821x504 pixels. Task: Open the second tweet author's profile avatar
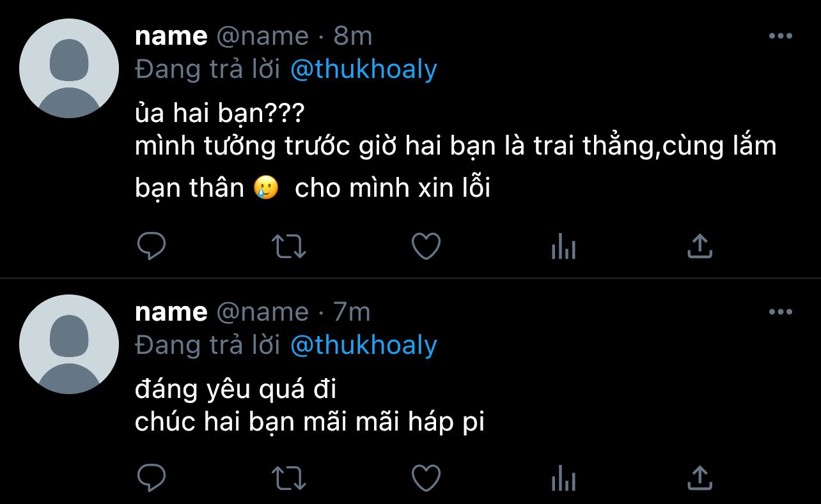click(69, 344)
